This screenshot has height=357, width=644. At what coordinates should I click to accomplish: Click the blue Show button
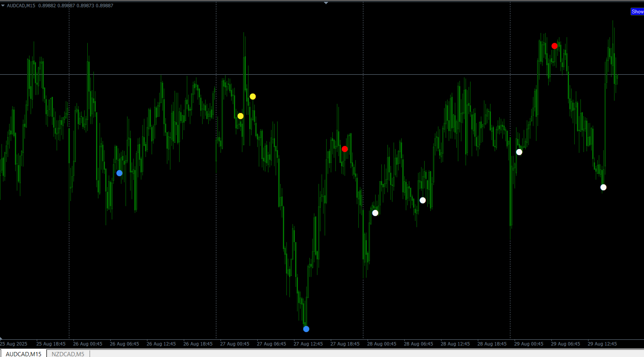click(x=637, y=12)
